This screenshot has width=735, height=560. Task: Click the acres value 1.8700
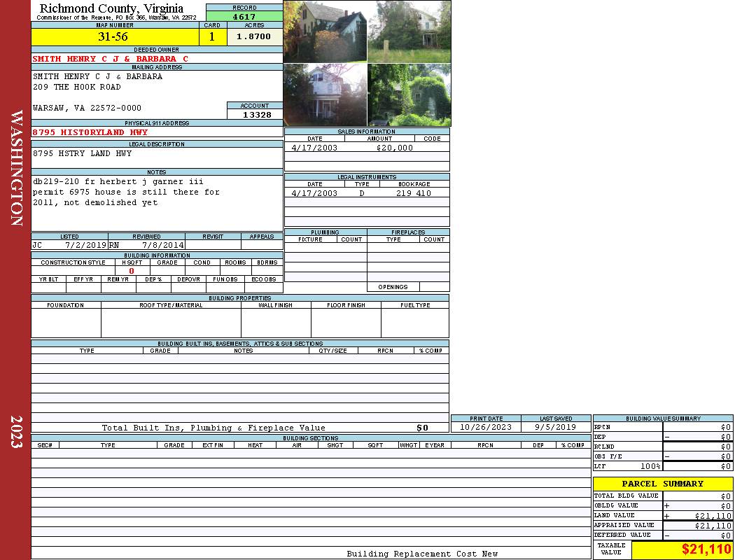pos(254,37)
